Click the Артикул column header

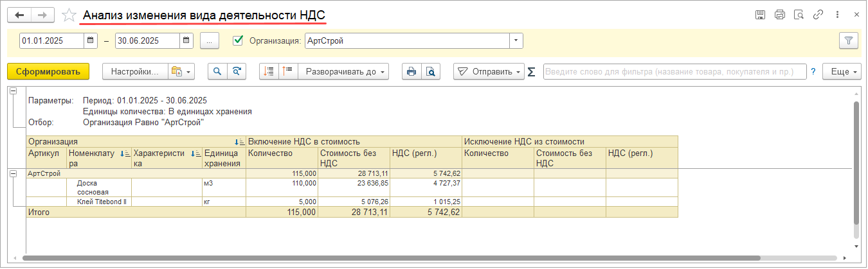point(46,158)
